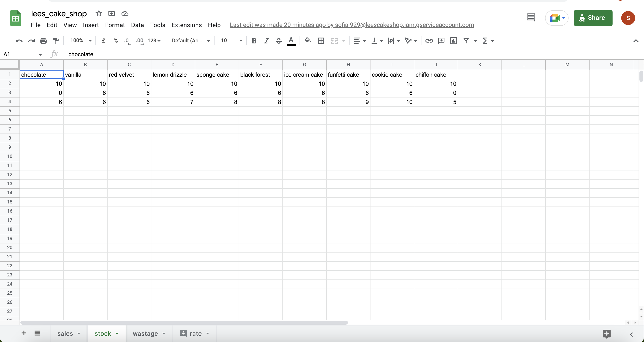Image resolution: width=644 pixels, height=342 pixels.
Task: Insert a chart via toolbar icon
Action: point(453,41)
